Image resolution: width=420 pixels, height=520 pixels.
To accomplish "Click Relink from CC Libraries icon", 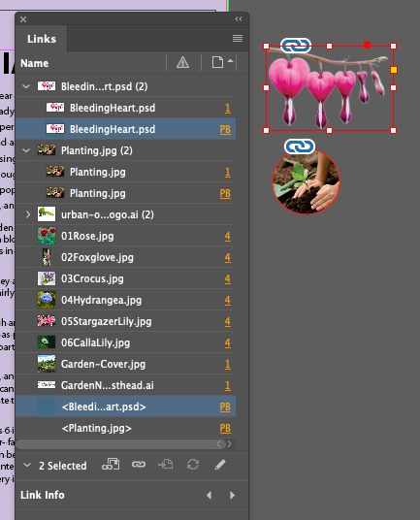I will pos(111,465).
